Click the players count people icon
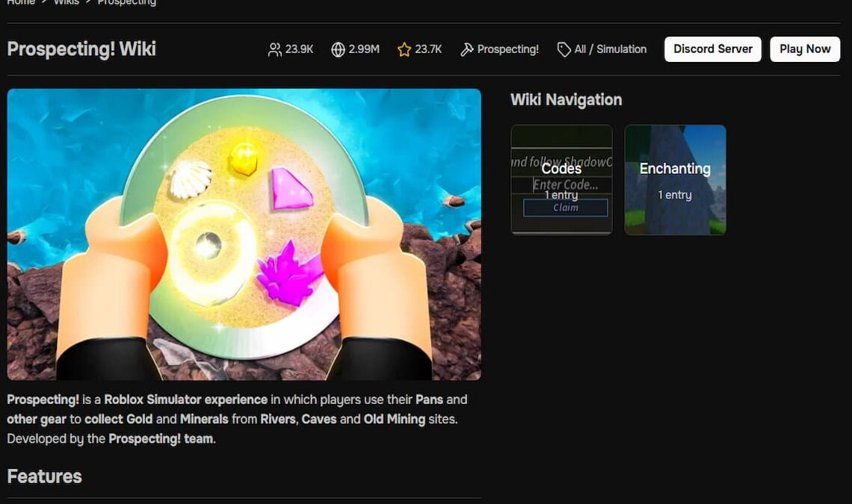Screen dimensions: 852x504 pyautogui.click(x=275, y=49)
